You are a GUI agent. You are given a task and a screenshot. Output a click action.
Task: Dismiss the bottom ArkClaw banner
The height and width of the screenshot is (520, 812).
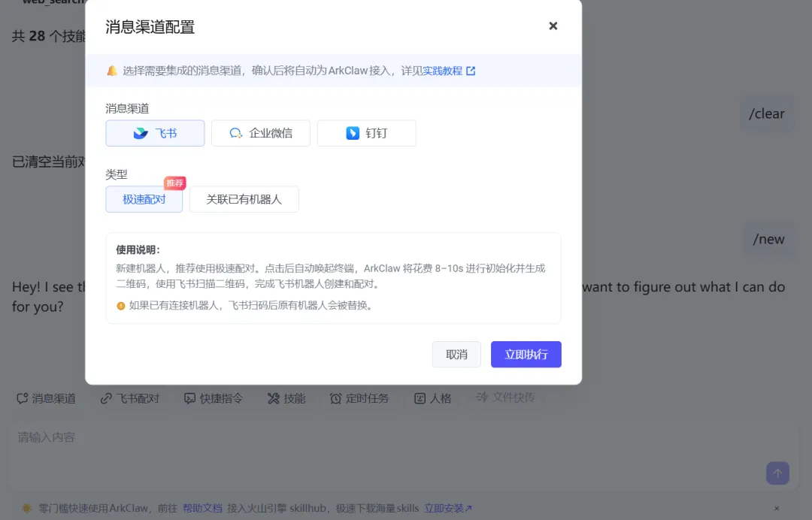click(x=777, y=509)
